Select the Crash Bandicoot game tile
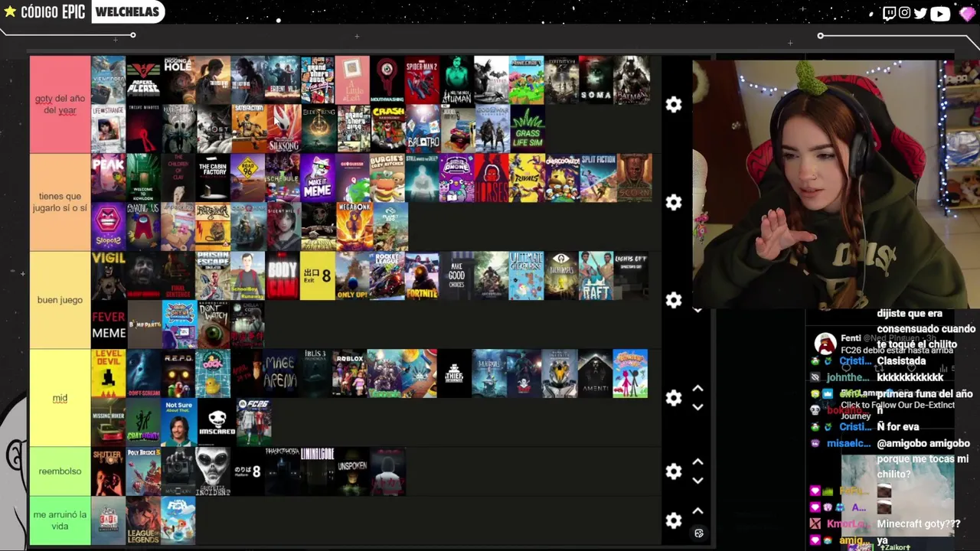Screen dimensions: 980x551 [387, 129]
